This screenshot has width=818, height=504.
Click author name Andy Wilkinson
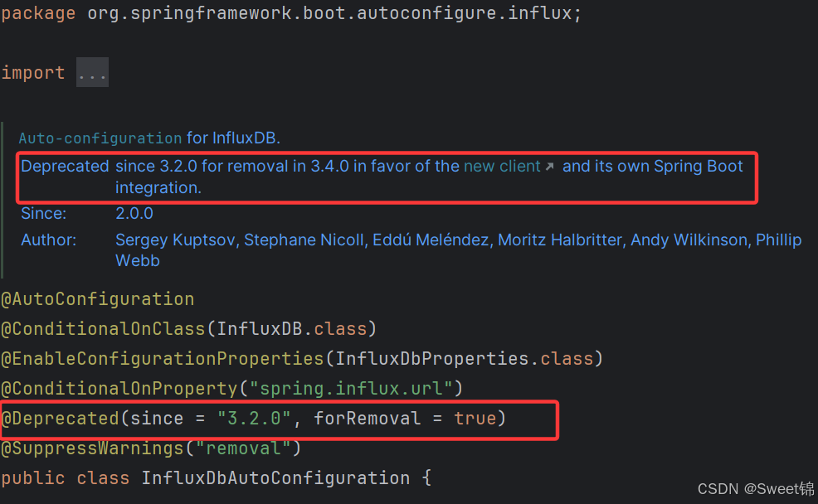tap(689, 240)
